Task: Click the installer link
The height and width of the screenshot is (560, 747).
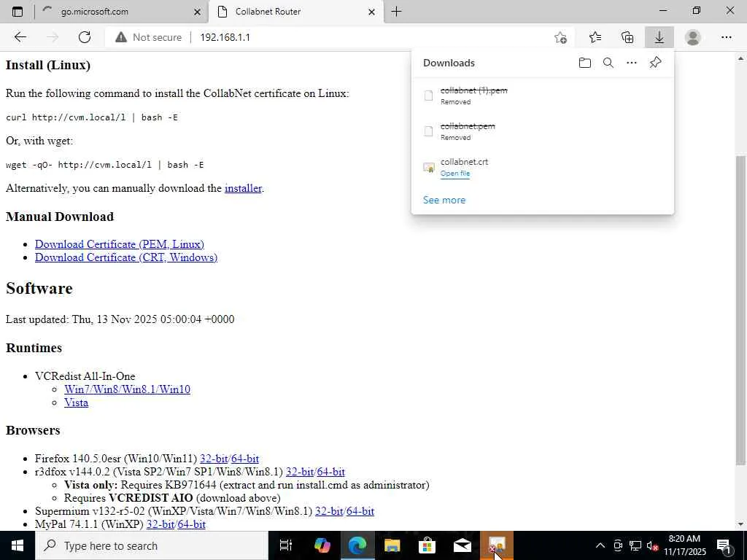Action: (x=243, y=188)
